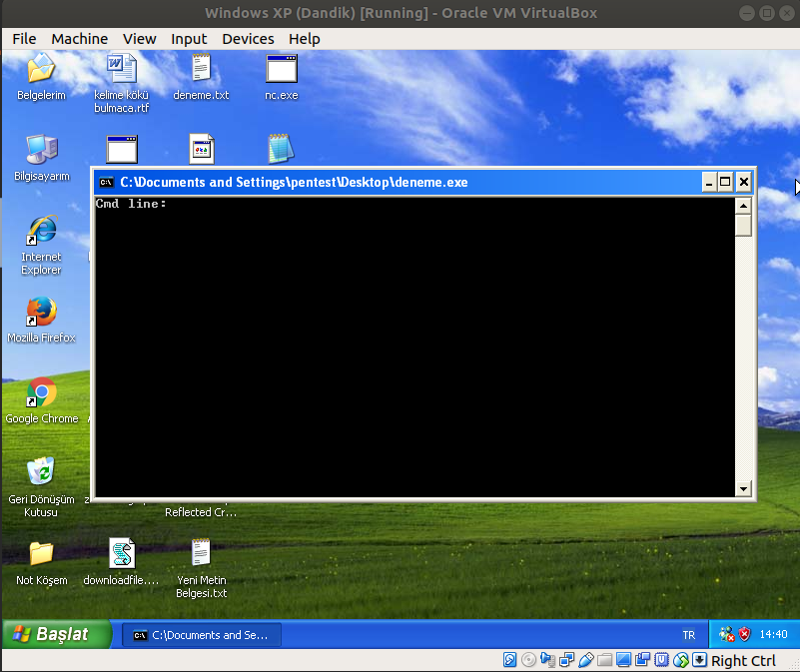The width and height of the screenshot is (800, 672).
Task: Open the TR language indicator menu
Action: coord(689,635)
